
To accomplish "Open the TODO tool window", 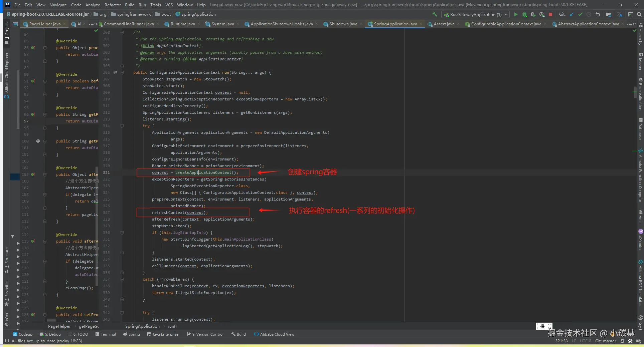I will pyautogui.click(x=78, y=334).
